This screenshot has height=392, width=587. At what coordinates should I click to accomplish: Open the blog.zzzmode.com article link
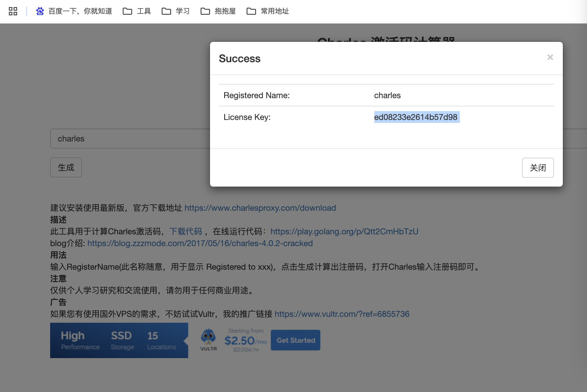[x=200, y=243]
